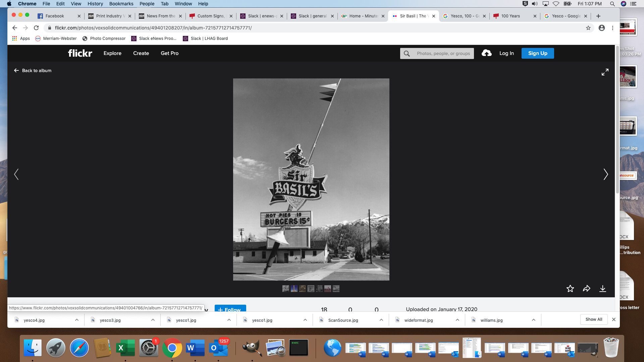This screenshot has height=362, width=644.
Task: Favorite the photo using the star icon
Action: (570, 289)
